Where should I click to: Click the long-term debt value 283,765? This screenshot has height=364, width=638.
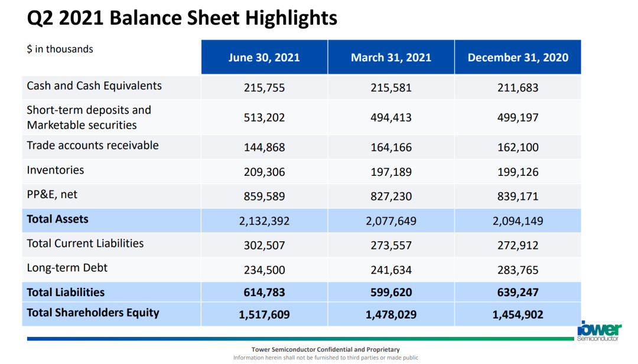(x=518, y=270)
